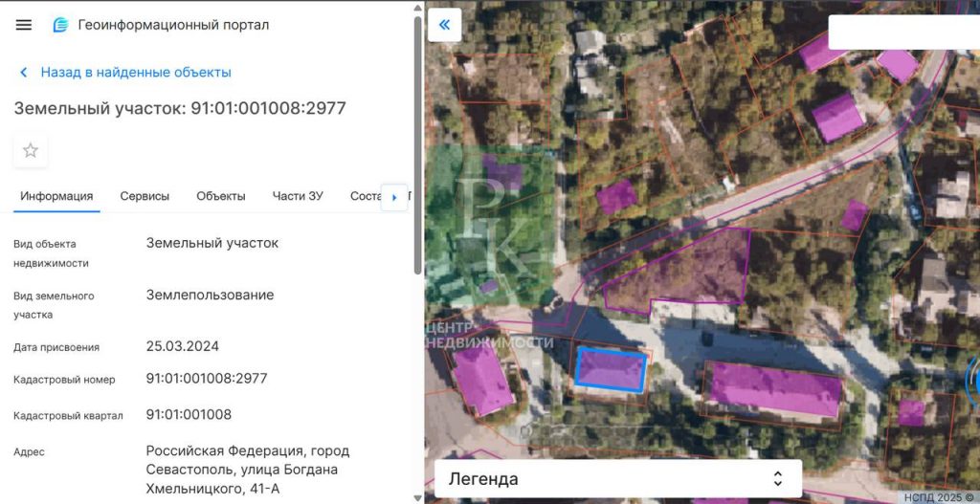This screenshot has height=504, width=980.
Task: Open the hamburger main menu
Action: tap(24, 25)
